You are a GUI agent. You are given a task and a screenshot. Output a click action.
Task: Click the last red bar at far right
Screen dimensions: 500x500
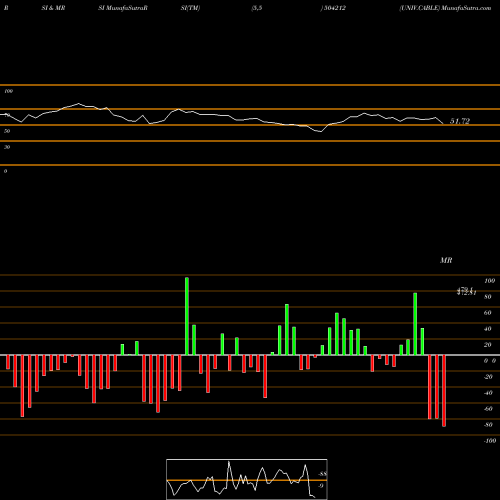pos(444,391)
